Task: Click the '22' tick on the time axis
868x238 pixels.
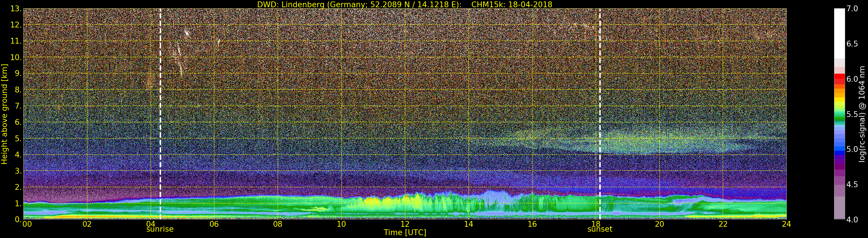Action: (723, 224)
